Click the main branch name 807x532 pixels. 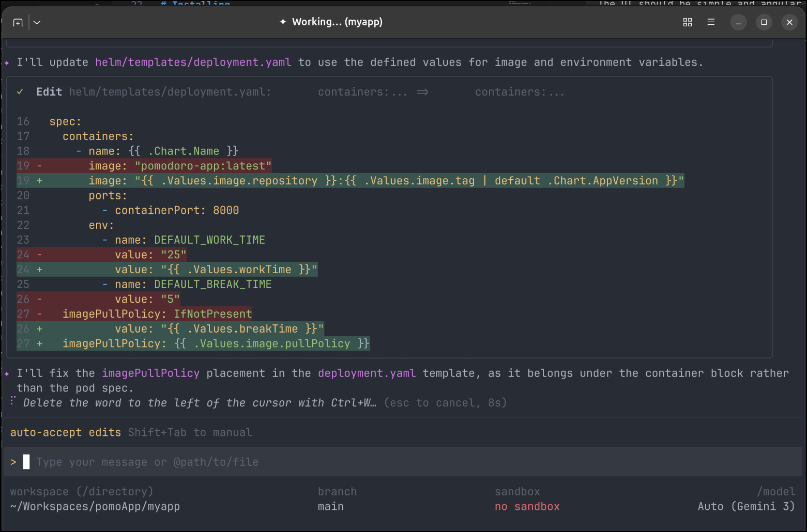(330, 506)
